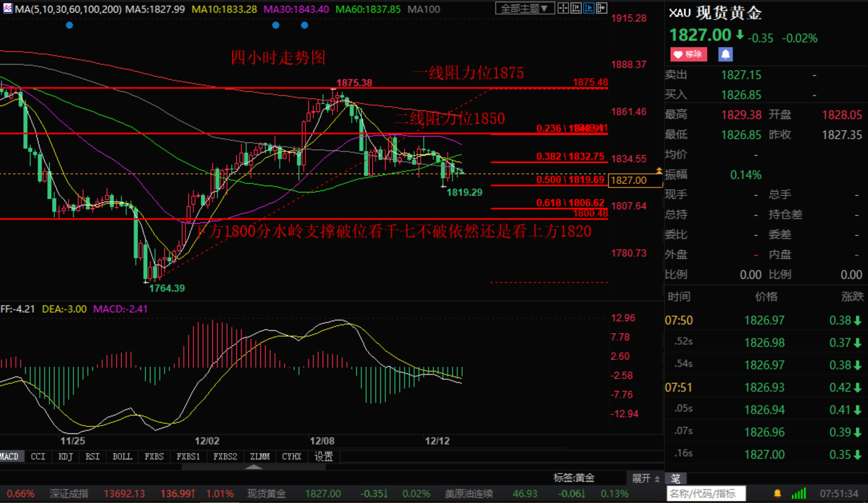The width and height of the screenshot is (868, 503).
Task: Click the 1875.48 resistance line label
Action: [x=590, y=82]
